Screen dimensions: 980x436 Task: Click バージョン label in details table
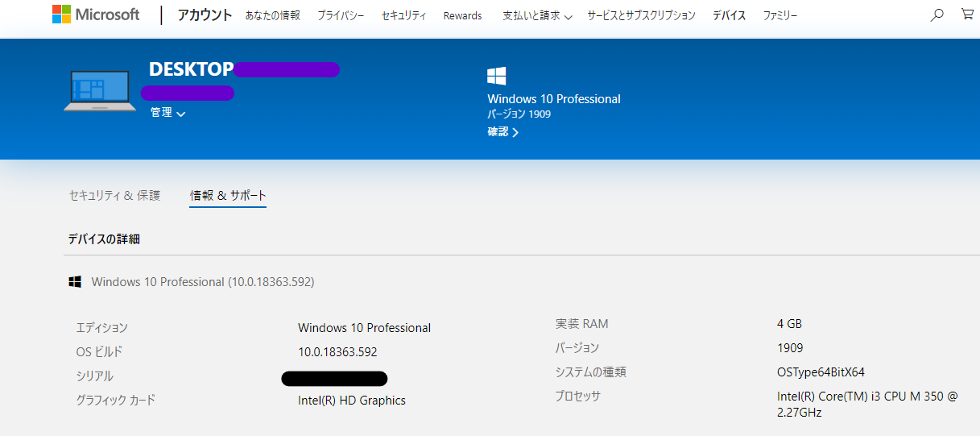pos(577,348)
